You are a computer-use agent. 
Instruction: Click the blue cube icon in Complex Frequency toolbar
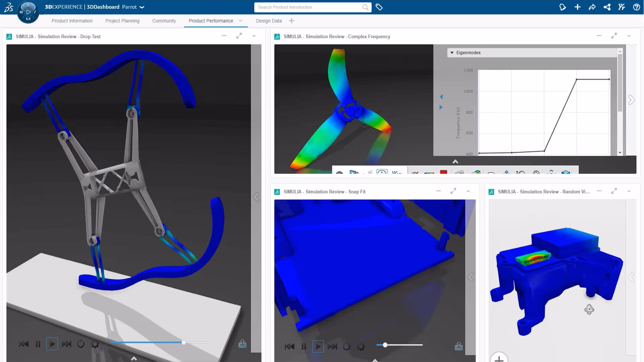(x=566, y=172)
